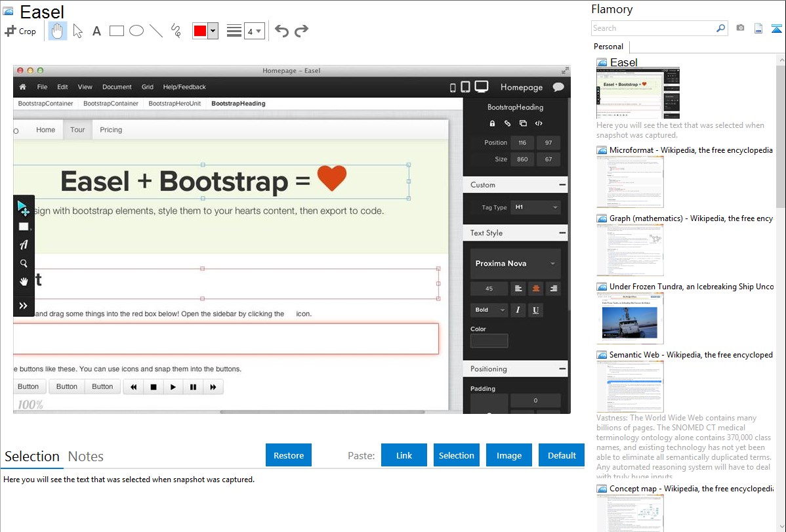This screenshot has height=532, width=786.
Task: Choose the text annotation tool
Action: [x=96, y=31]
